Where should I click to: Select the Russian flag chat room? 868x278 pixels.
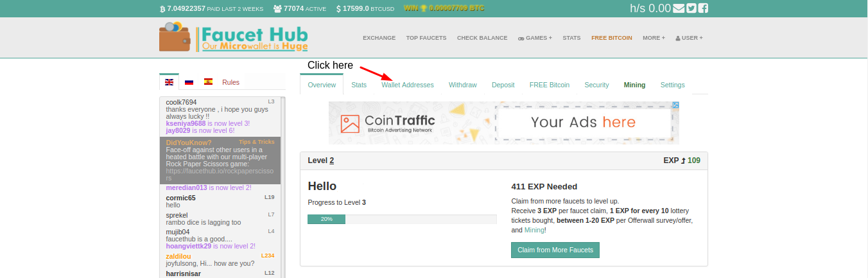[189, 82]
